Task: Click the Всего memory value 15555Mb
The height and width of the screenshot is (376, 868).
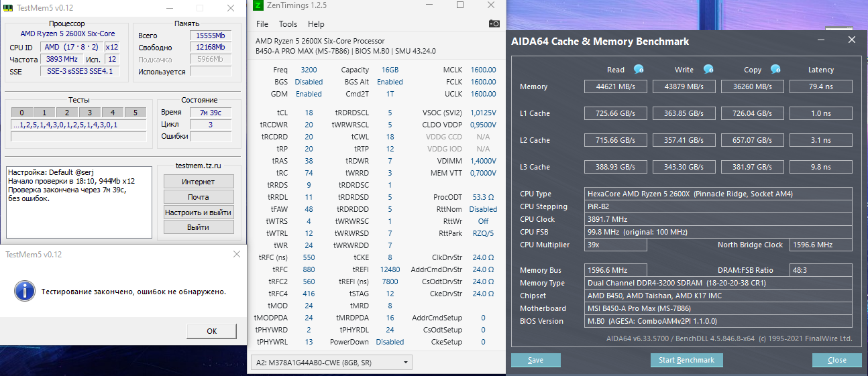Action: [x=211, y=36]
